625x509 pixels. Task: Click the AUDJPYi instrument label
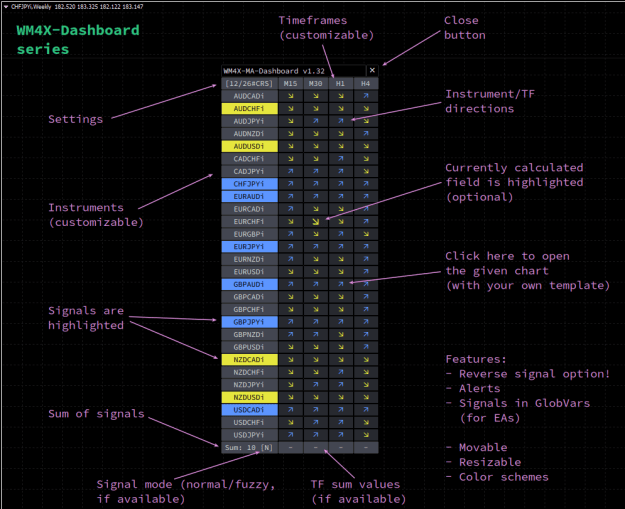(x=250, y=121)
